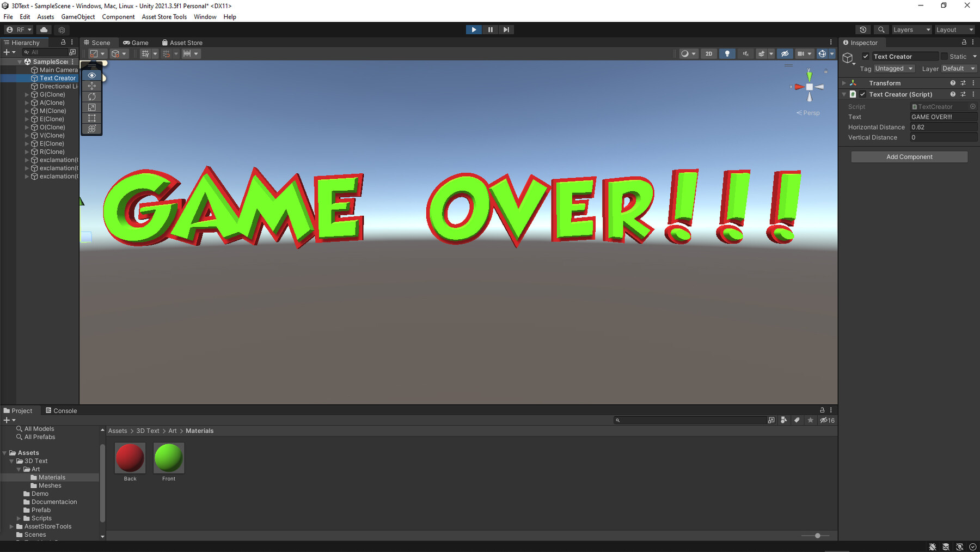Viewport: 980px width, 552px height.
Task: Select the Rect Transform tool
Action: (91, 118)
